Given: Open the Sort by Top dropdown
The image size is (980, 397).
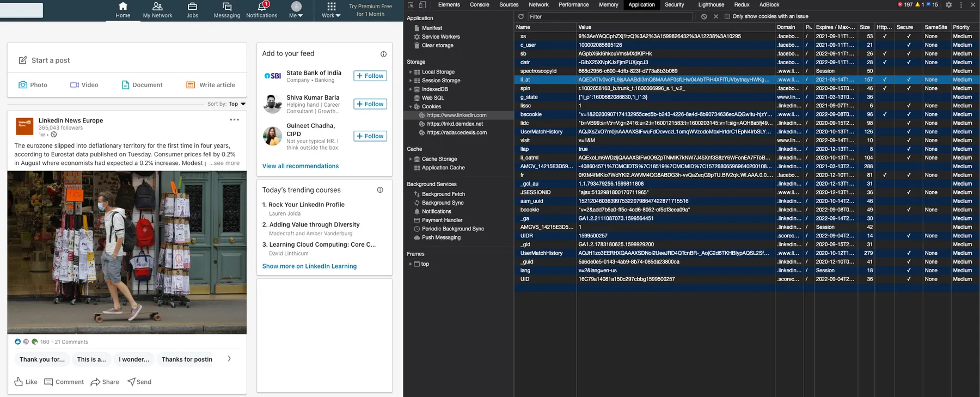Looking at the screenshot, I should (236, 104).
